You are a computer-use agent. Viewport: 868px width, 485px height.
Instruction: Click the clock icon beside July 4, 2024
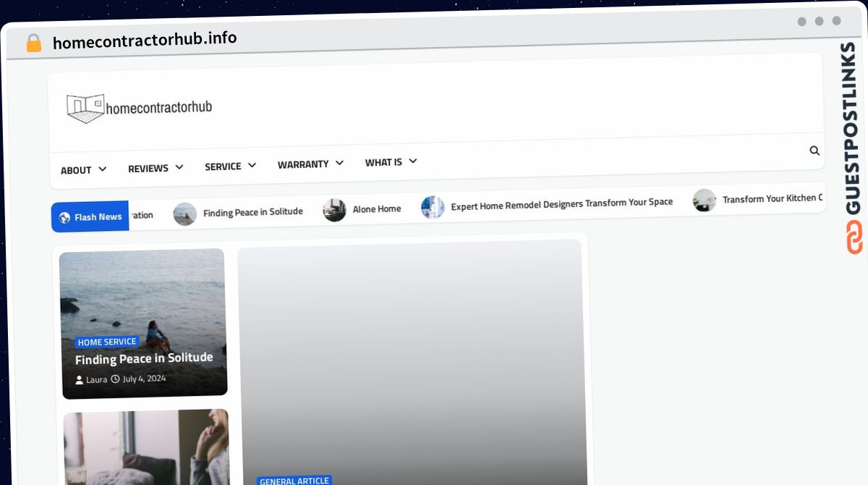115,379
